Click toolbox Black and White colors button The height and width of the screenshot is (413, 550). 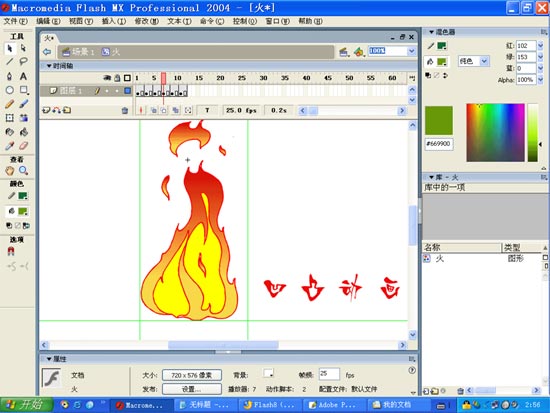pos(9,226)
